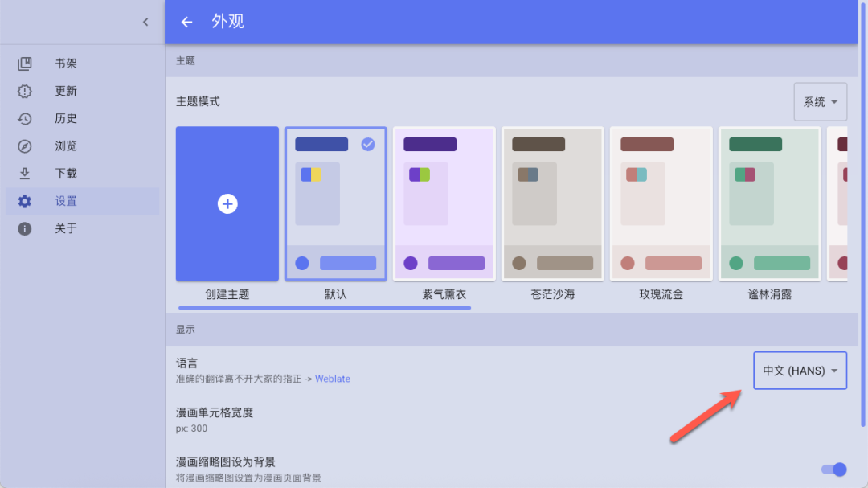Open the Weblate translation link

332,379
